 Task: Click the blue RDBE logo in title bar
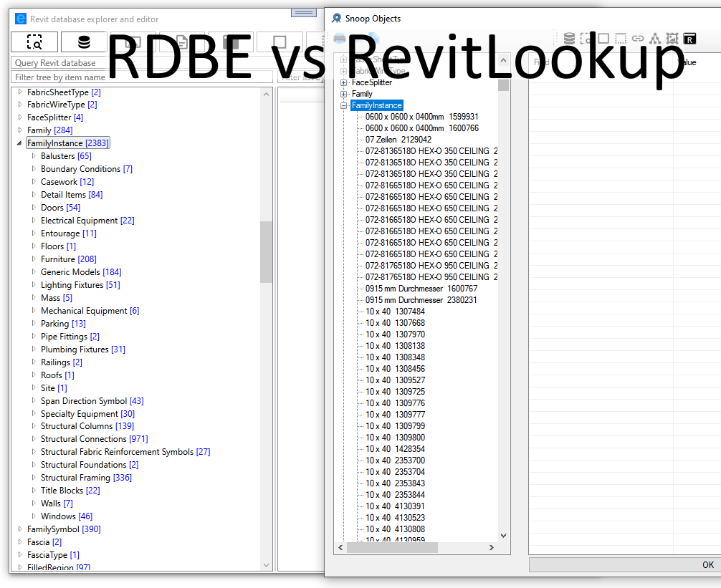(x=21, y=19)
